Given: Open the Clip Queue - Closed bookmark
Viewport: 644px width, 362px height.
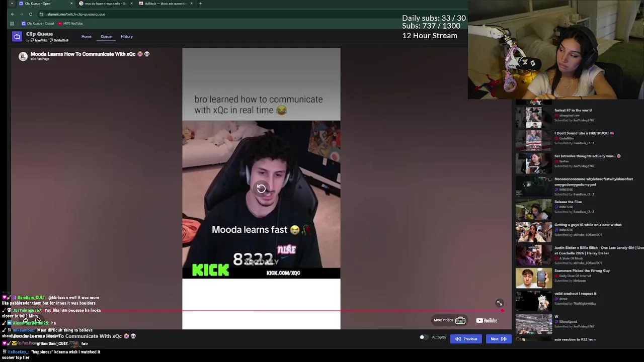Looking at the screenshot, I should [x=38, y=24].
